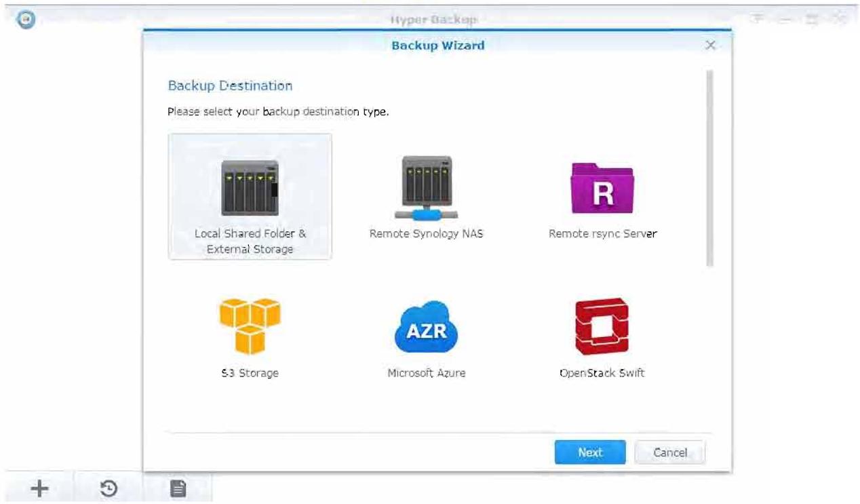Click the 'Backup Destination' heading
The image size is (860, 504).
point(230,86)
